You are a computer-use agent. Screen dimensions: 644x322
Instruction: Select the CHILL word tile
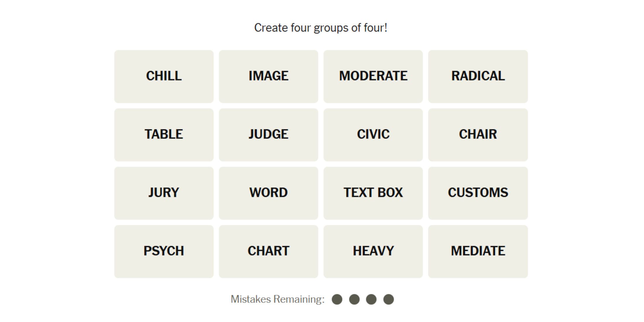point(164,76)
